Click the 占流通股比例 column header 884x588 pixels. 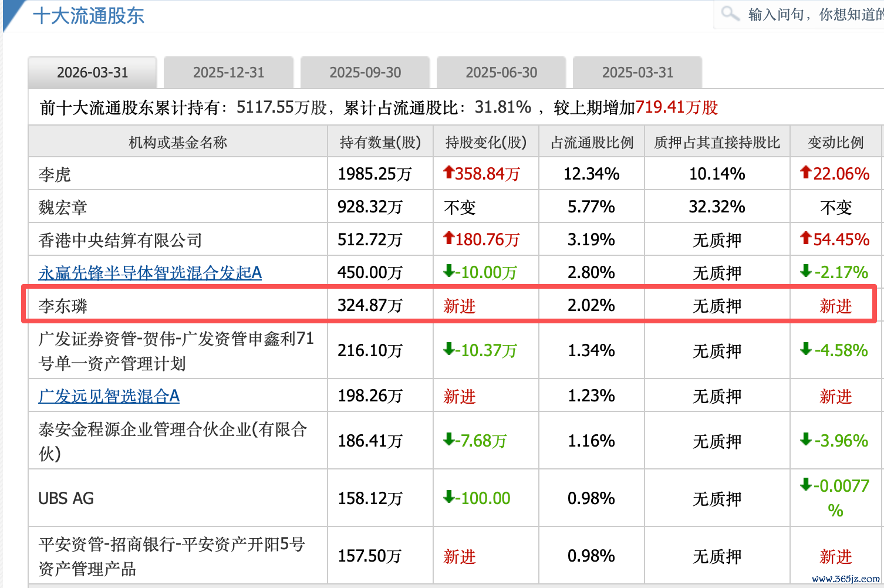pos(592,142)
